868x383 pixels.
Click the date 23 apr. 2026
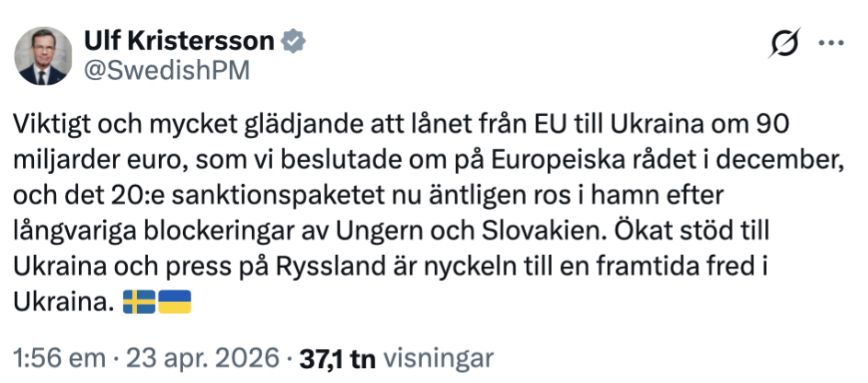pos(204,357)
